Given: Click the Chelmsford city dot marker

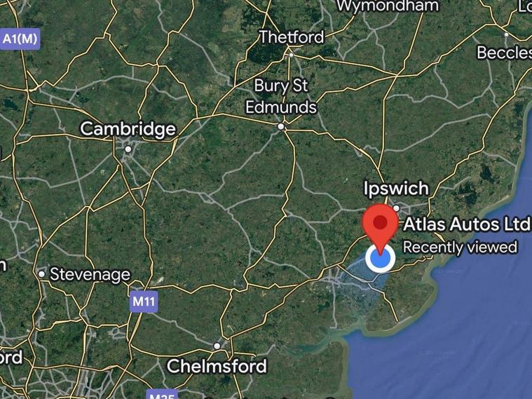Looking at the screenshot, I should coord(217,346).
